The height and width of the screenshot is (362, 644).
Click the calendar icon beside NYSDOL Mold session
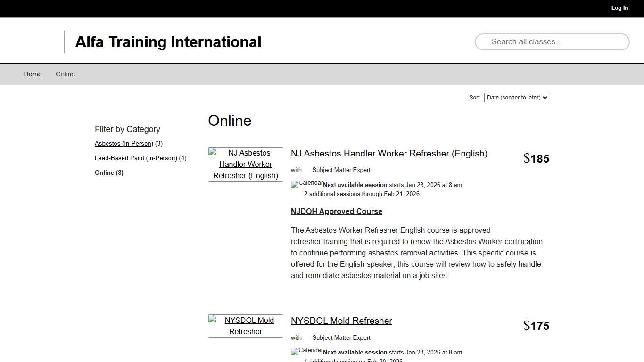pyautogui.click(x=306, y=351)
